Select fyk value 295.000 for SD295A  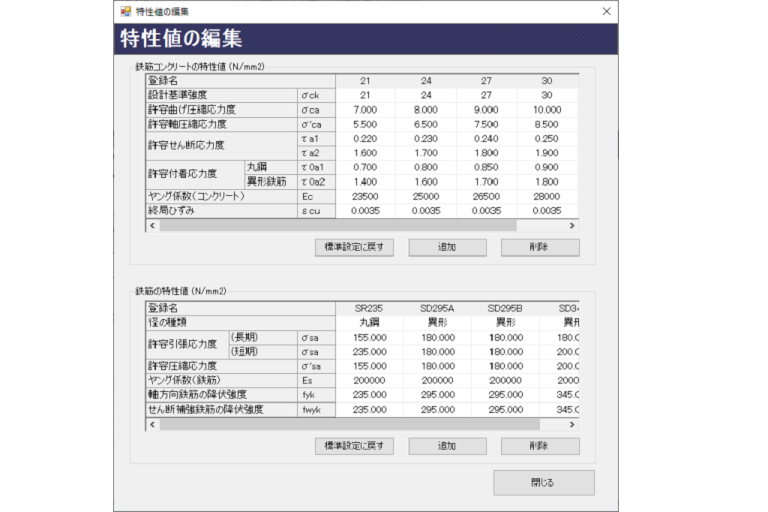[x=437, y=395]
